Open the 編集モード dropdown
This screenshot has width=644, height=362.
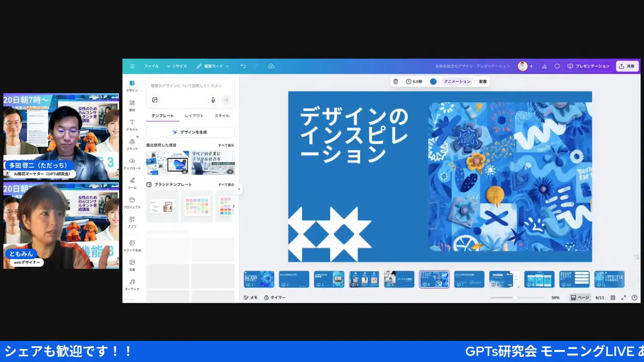click(213, 66)
